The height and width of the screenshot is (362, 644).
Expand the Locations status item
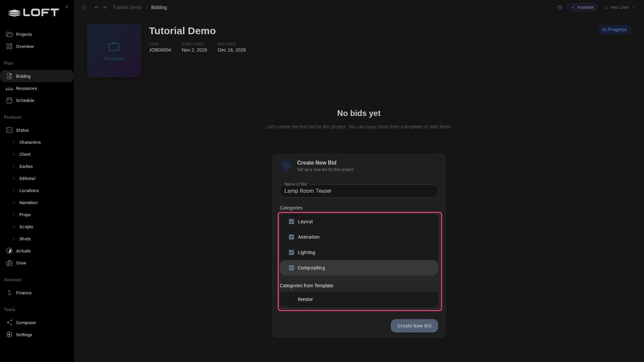coord(14,191)
